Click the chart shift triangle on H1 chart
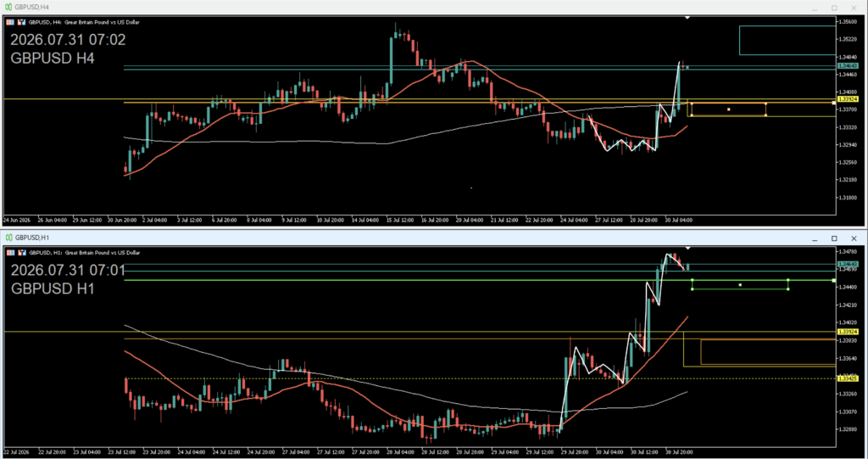868x459 pixels. [x=687, y=248]
